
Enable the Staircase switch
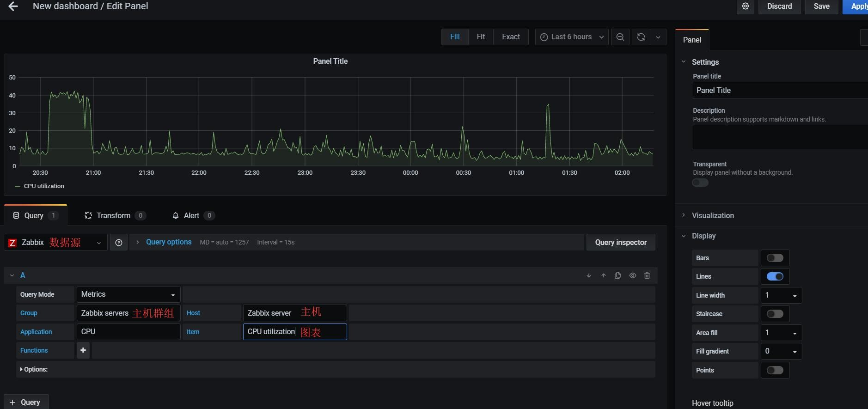pyautogui.click(x=775, y=314)
